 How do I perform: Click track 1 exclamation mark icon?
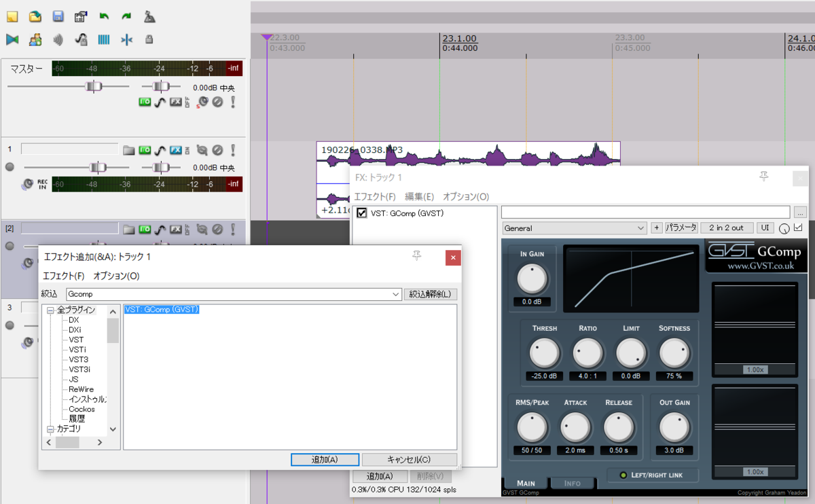(233, 150)
